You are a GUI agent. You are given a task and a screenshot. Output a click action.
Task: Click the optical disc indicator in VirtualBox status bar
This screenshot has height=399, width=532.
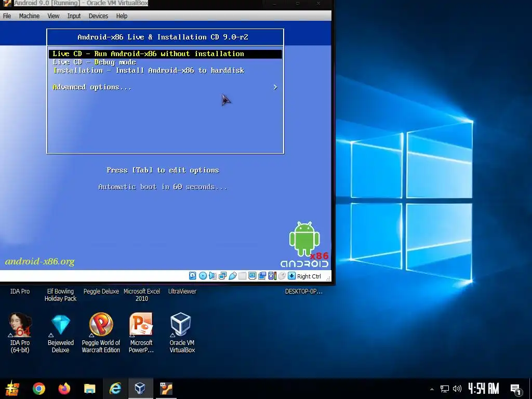[203, 276]
